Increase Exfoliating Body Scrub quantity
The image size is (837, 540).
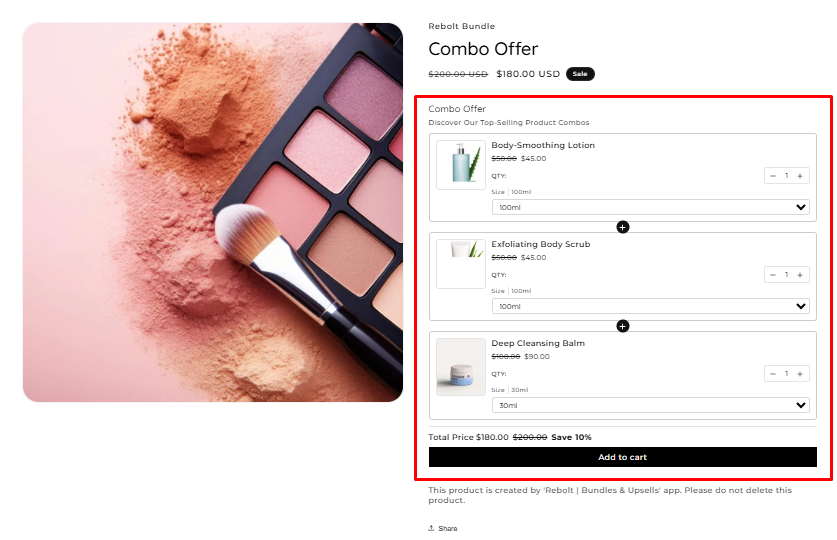(800, 275)
